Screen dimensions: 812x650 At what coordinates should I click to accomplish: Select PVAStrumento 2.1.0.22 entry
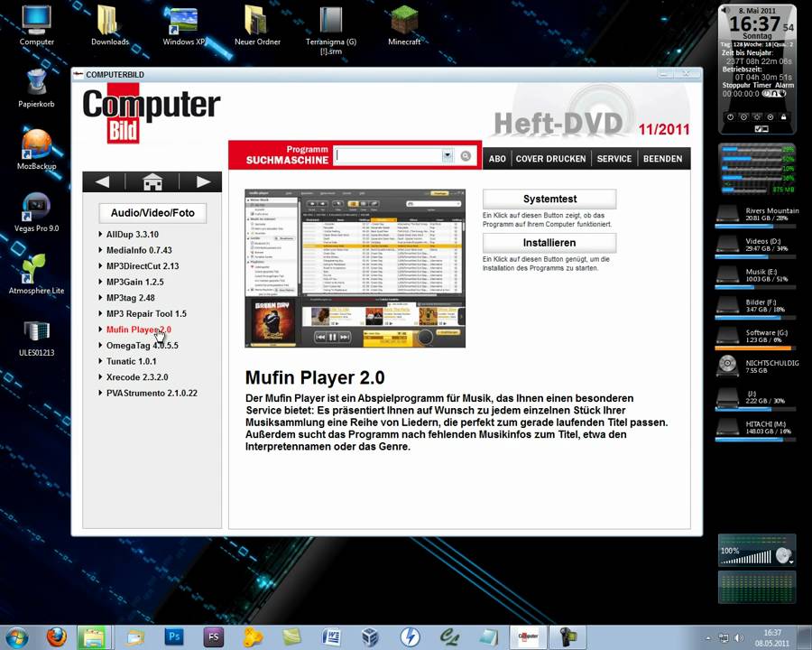[152, 393]
